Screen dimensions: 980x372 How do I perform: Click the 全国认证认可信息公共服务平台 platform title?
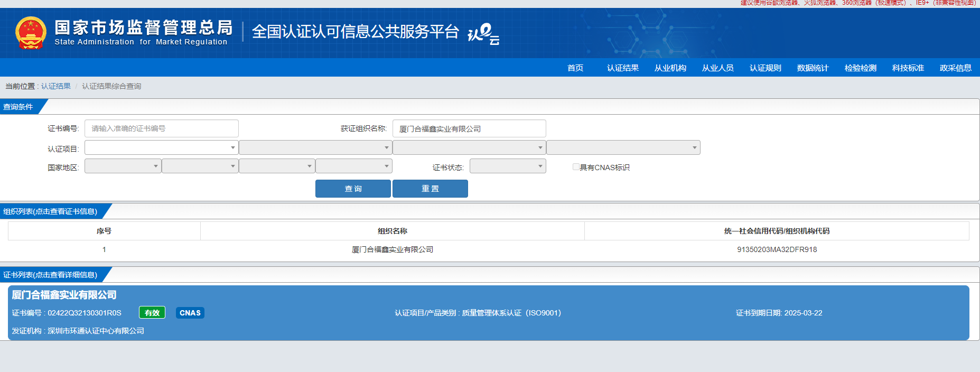pos(356,32)
